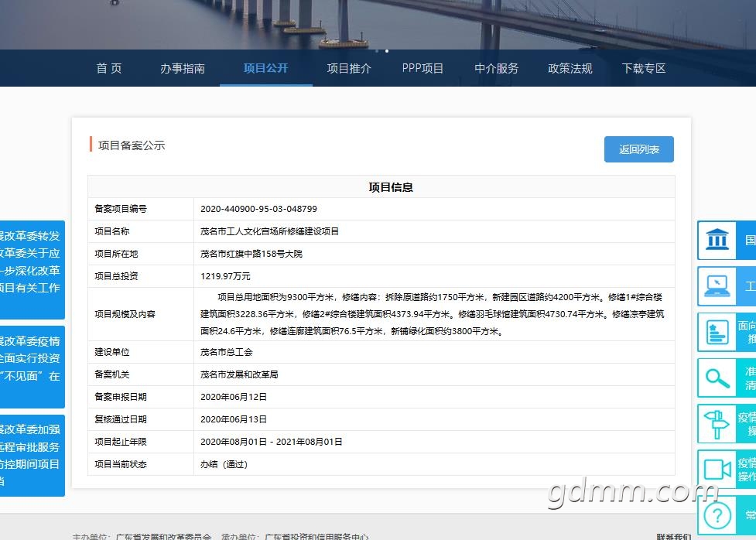The image size is (756, 540).
Task: Click the total investment value 1219.97万元
Action: point(225,276)
